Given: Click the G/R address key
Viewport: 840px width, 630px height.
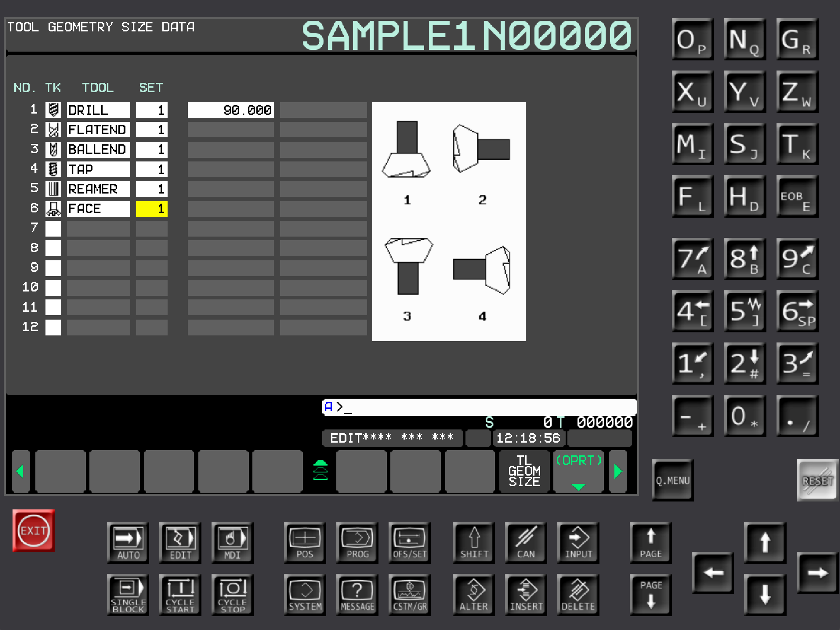Looking at the screenshot, I should click(x=797, y=39).
